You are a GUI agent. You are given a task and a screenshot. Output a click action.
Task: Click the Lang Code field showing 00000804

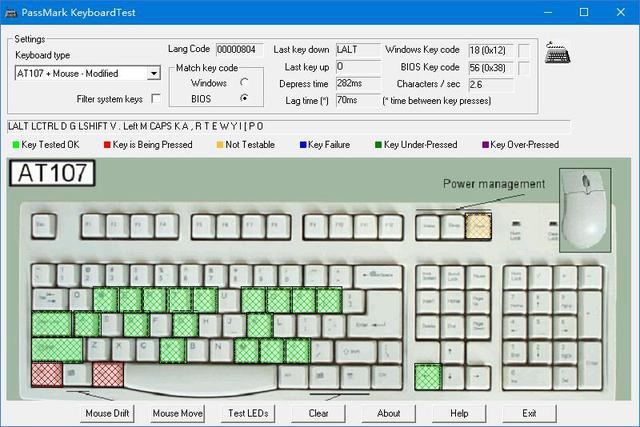[x=240, y=50]
